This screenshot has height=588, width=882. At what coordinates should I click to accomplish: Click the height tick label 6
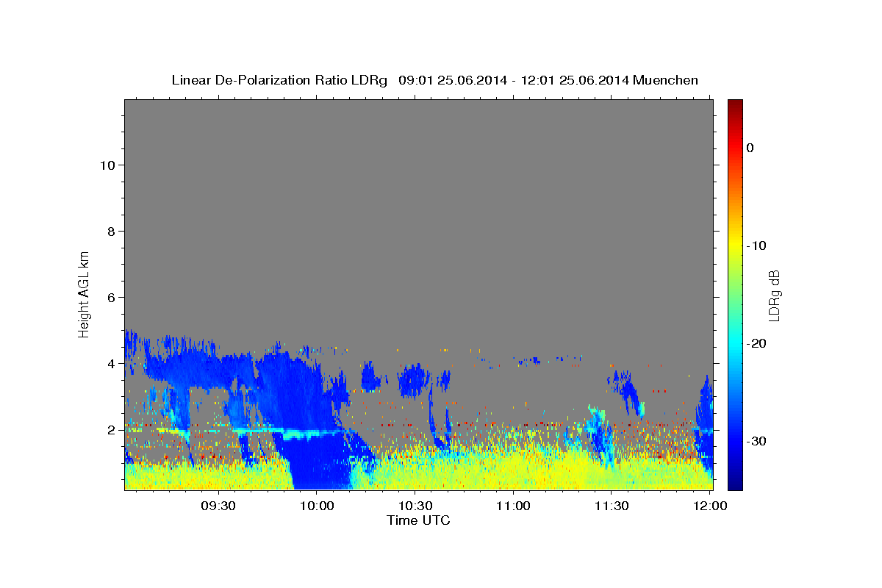click(x=110, y=297)
